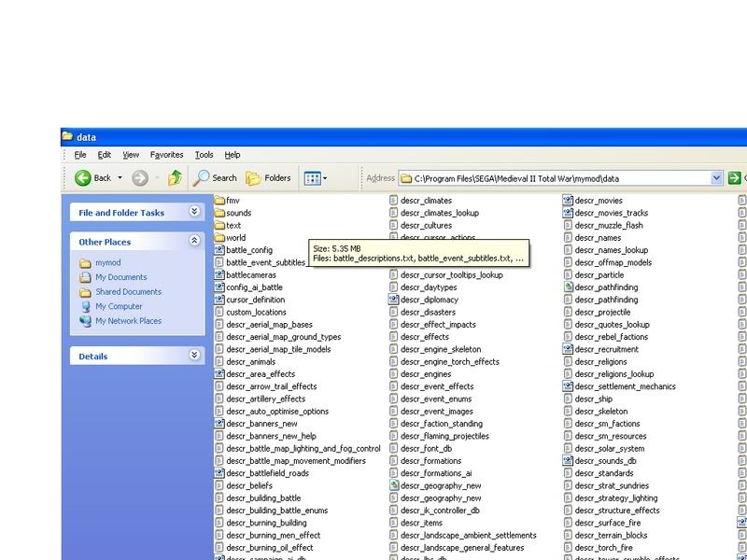Expand the File and Folder Tasks panel
This screenshot has width=747, height=560.
pyautogui.click(x=194, y=212)
